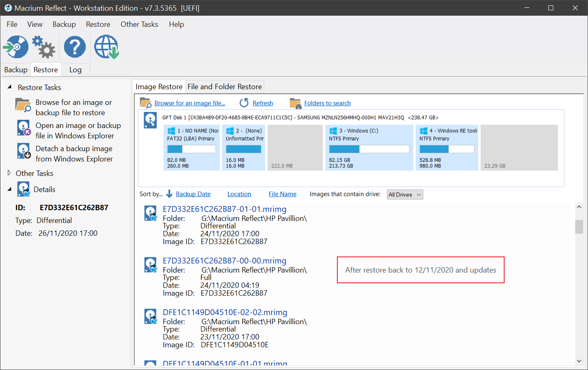Click the create rescue media disc icon
The image size is (588, 370).
[x=16, y=47]
